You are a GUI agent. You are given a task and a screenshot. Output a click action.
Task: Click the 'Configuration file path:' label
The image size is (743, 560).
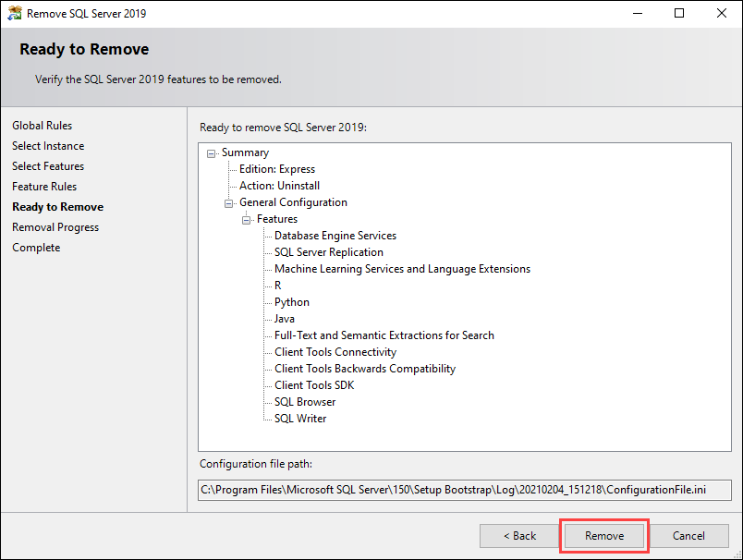pyautogui.click(x=256, y=464)
